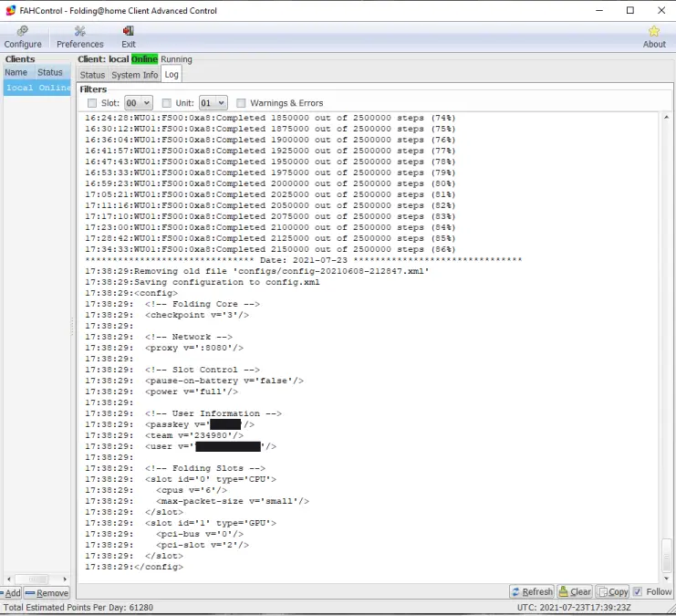This screenshot has height=616, width=676.
Task: Clear the log with the Clear button
Action: (x=575, y=591)
